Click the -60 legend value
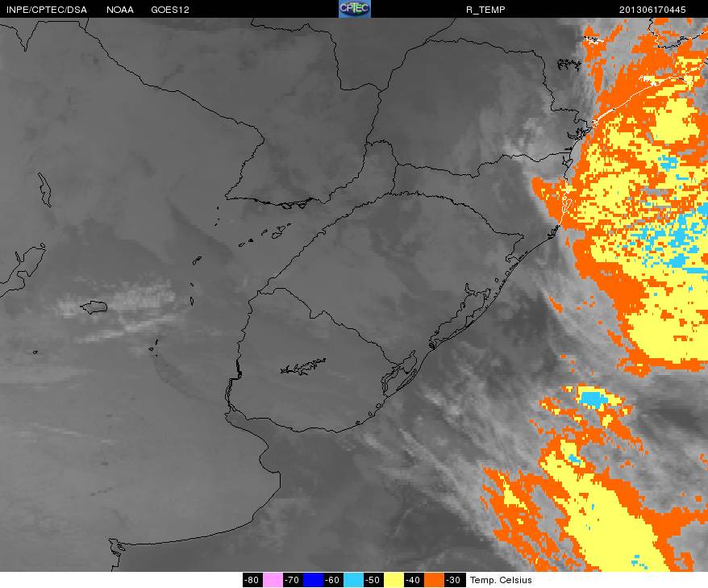The image size is (708, 588). (333, 580)
